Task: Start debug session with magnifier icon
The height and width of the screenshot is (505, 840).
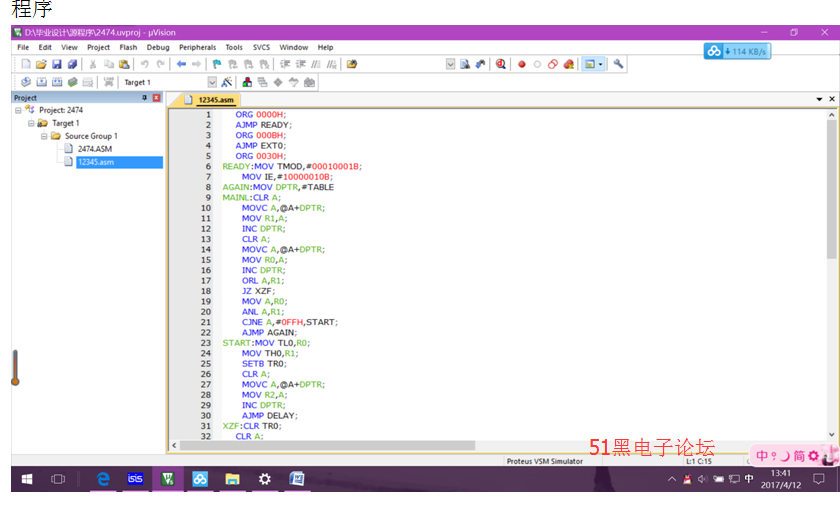Action: click(500, 64)
